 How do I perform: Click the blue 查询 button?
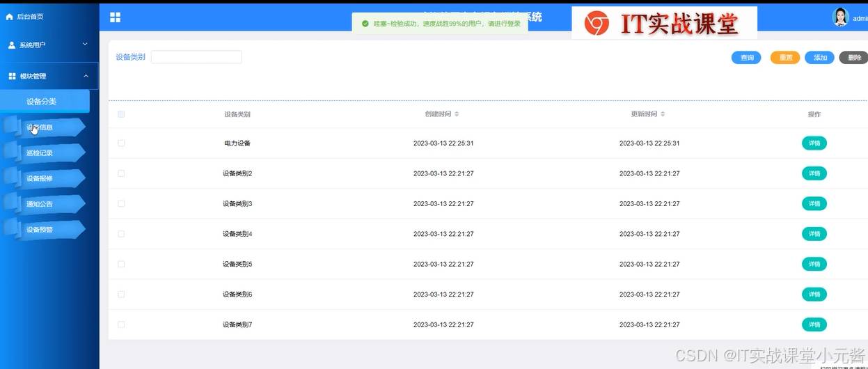[x=746, y=58]
